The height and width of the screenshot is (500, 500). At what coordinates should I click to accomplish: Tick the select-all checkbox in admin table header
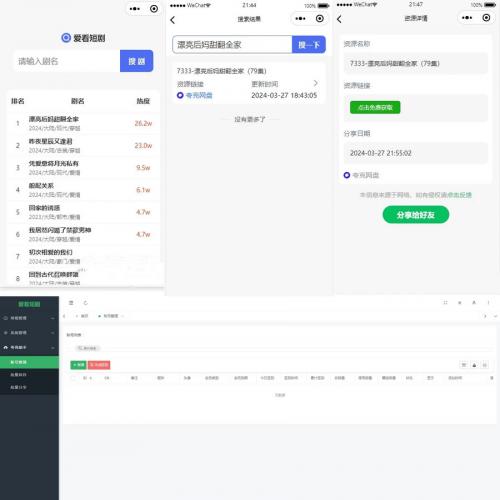74,378
